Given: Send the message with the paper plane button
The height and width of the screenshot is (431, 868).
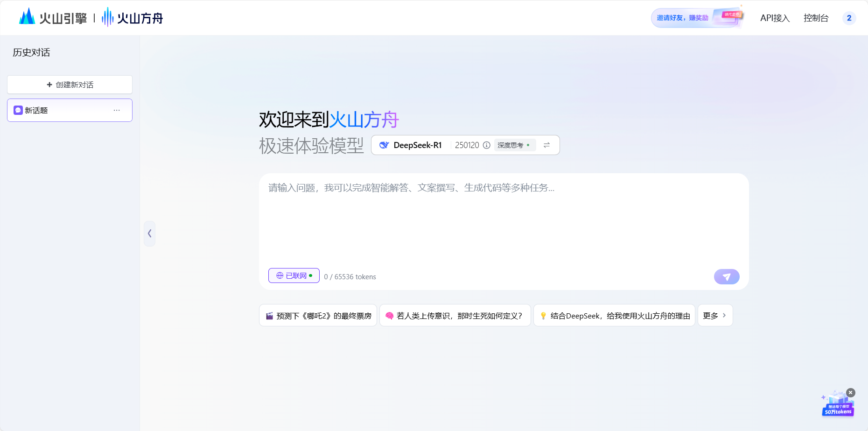Looking at the screenshot, I should tap(727, 276).
